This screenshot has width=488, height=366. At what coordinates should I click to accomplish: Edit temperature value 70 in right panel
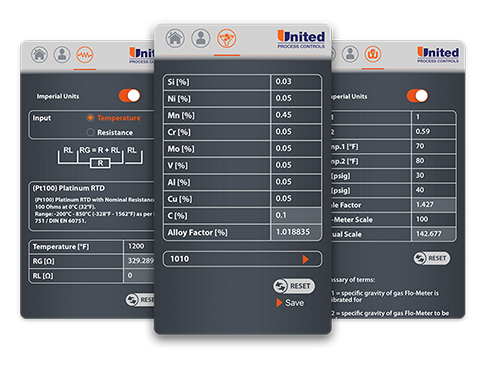433,146
